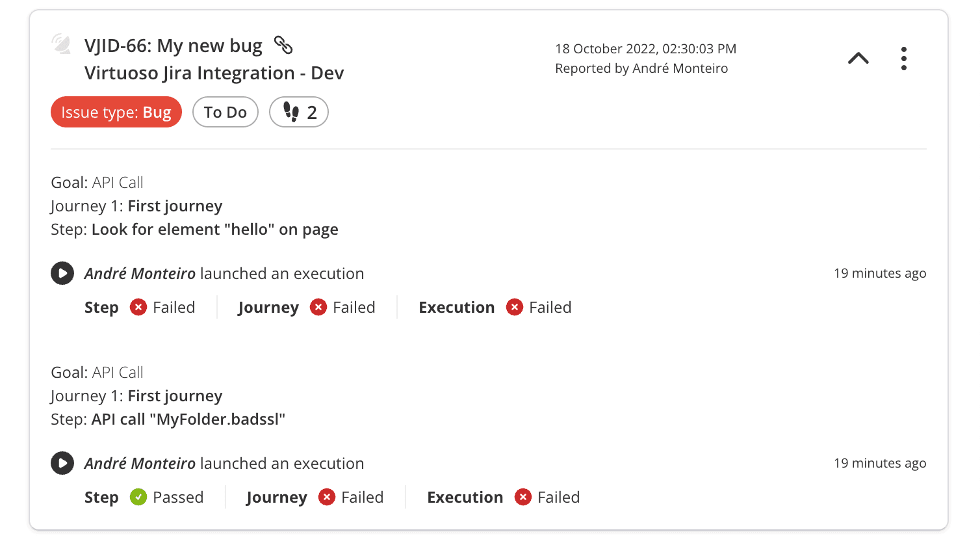Click the Virtuoso Jira Integration - Dev project name
The height and width of the screenshot is (545, 980).
[x=214, y=73]
